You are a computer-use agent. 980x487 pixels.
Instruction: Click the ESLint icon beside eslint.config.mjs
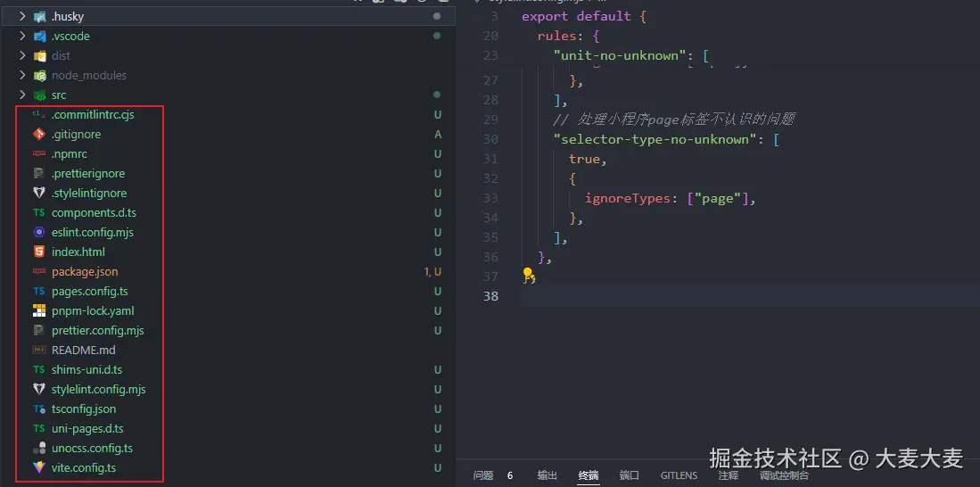tap(39, 232)
